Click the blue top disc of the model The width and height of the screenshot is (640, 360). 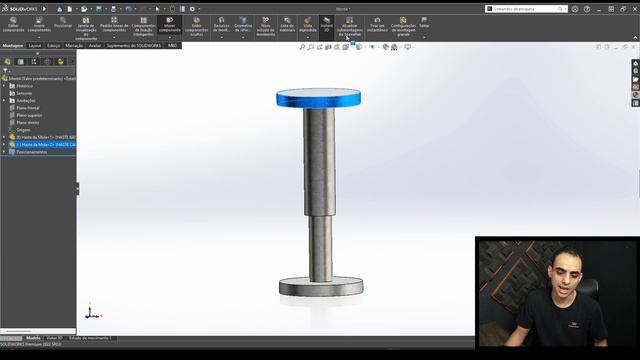coord(318,98)
